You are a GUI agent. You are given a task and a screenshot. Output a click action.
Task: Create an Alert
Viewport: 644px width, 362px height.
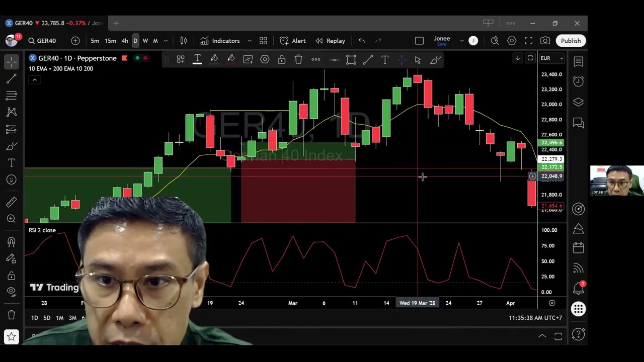click(293, 41)
